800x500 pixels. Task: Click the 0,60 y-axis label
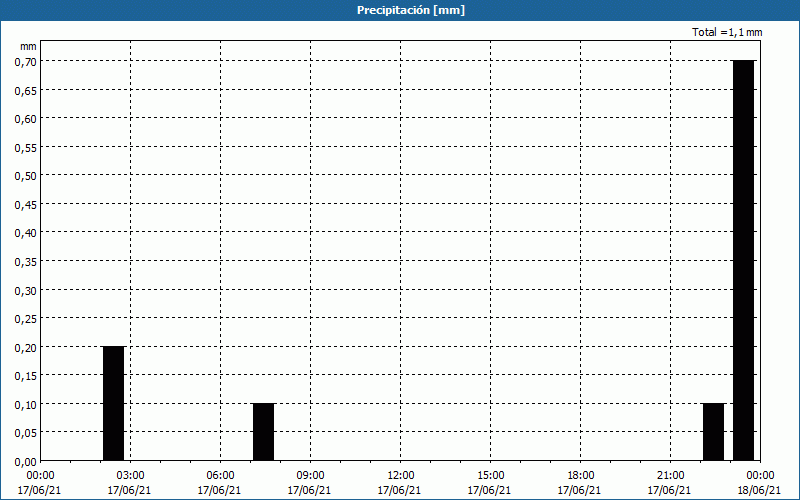click(25, 119)
